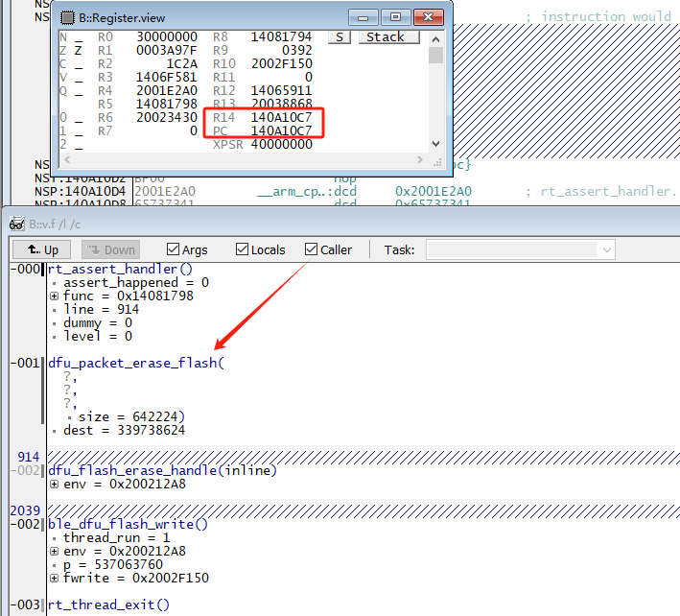This screenshot has width=680, height=616.
Task: Select frame rt_thread_exit()
Action: [108, 604]
